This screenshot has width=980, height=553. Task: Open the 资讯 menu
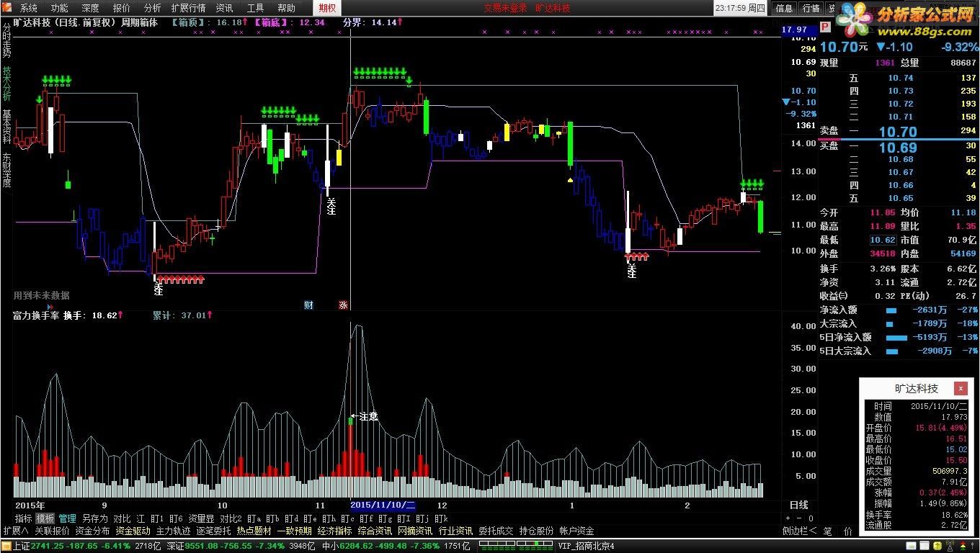[x=224, y=8]
